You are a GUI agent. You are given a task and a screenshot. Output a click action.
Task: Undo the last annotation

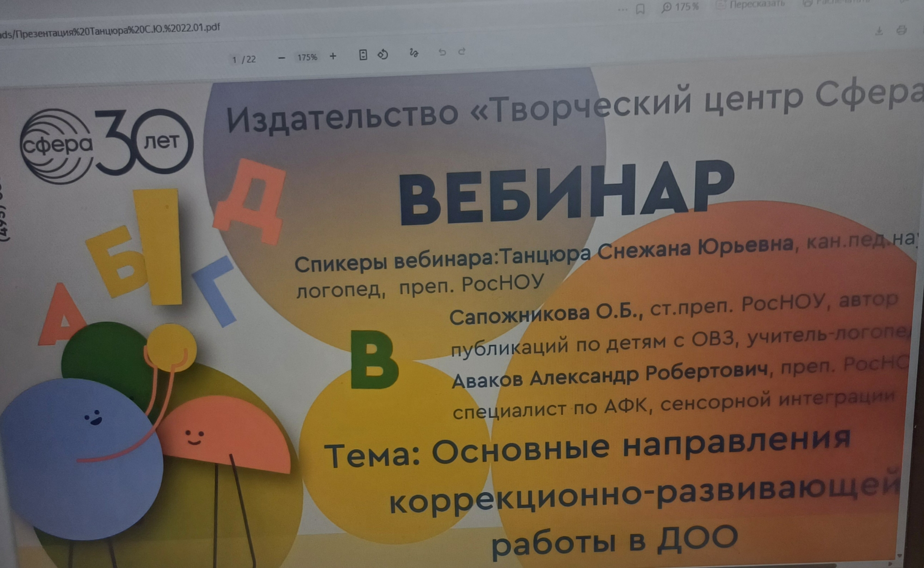click(x=442, y=52)
